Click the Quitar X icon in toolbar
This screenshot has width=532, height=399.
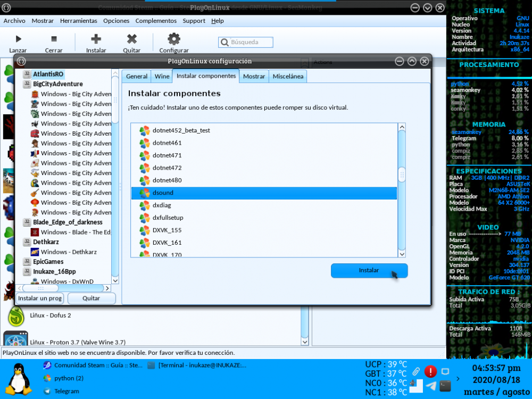pos(131,39)
